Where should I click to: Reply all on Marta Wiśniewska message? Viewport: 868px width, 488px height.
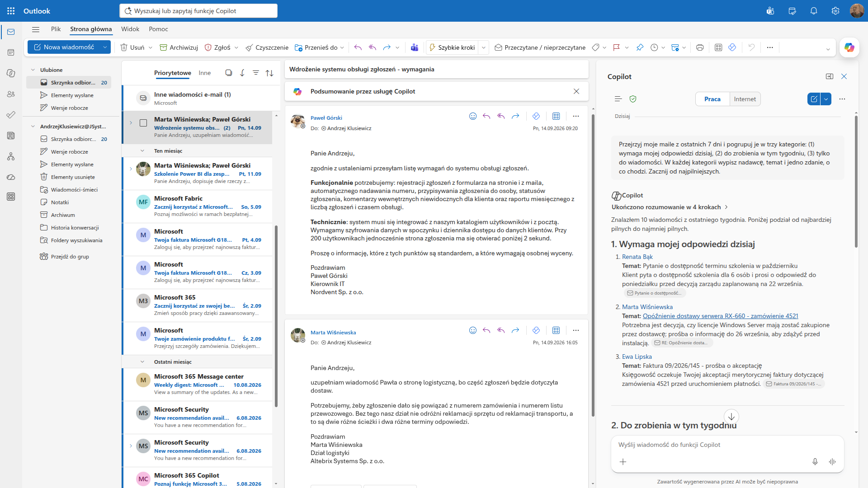[501, 330]
